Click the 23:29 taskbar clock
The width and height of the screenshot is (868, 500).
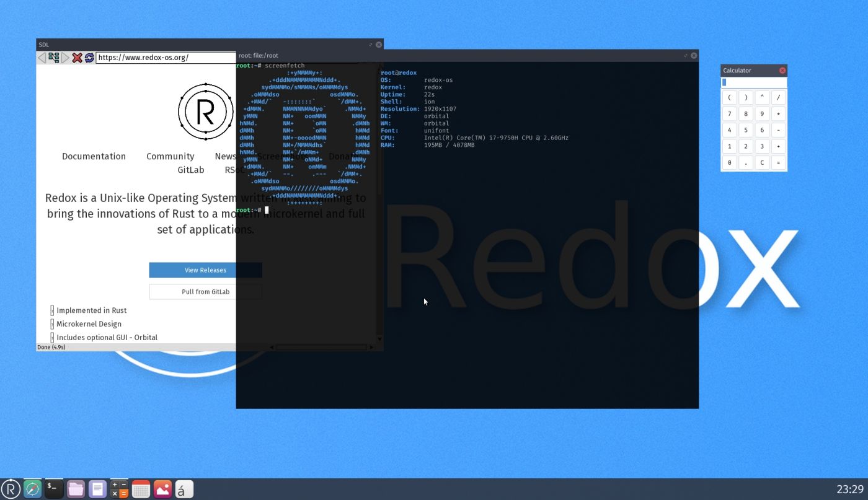pyautogui.click(x=850, y=489)
